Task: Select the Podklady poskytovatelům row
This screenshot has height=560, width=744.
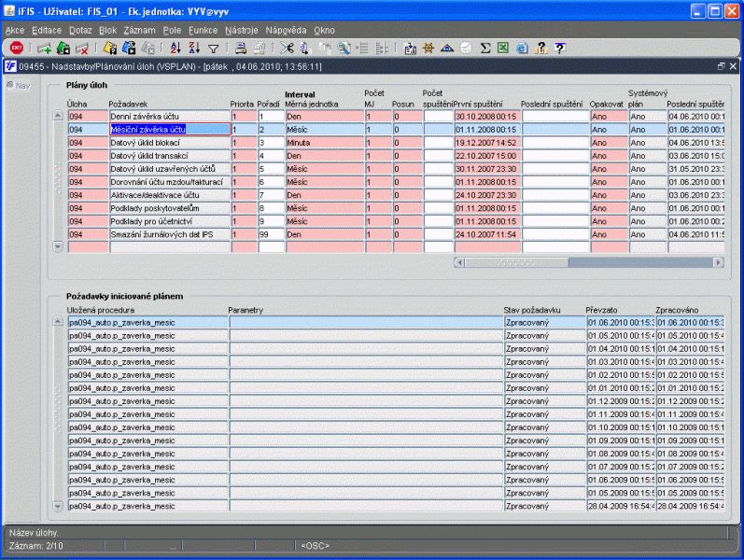Action: coord(170,208)
